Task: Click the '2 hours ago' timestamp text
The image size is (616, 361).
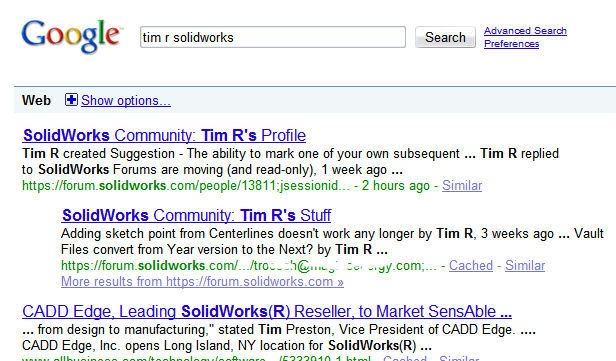Action: (396, 185)
